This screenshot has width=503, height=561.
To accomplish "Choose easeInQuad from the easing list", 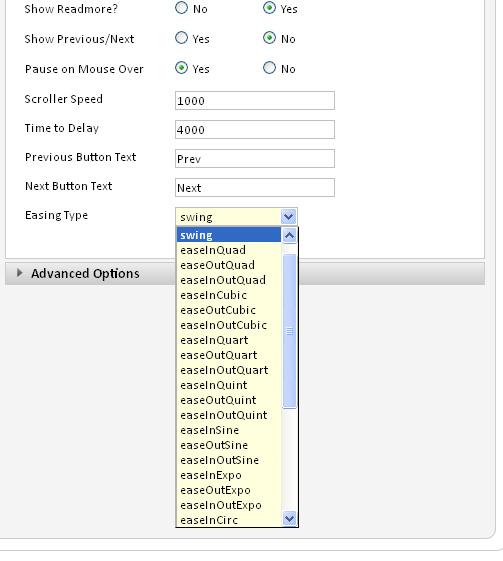I will pyautogui.click(x=229, y=250).
